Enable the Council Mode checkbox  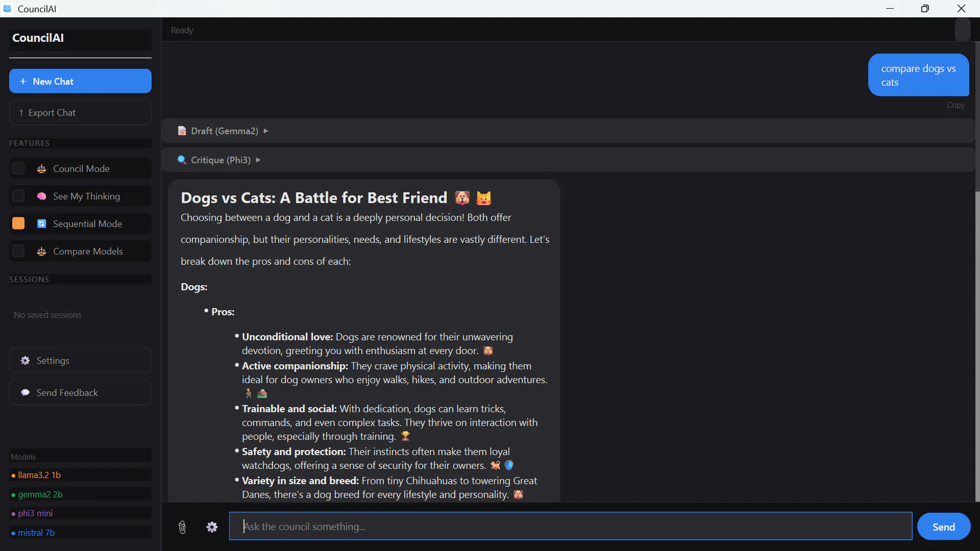18,169
